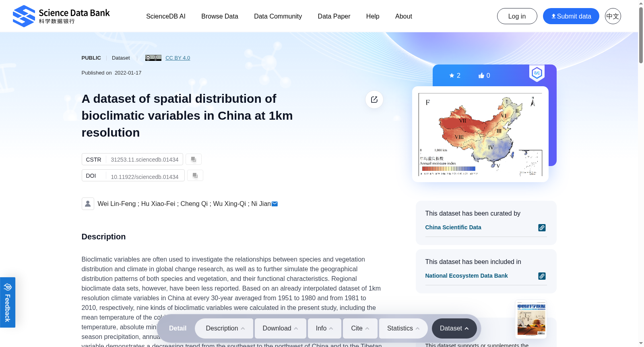Open the CC BY 4.0 license link
Image resolution: width=644 pixels, height=347 pixels.
tap(178, 58)
